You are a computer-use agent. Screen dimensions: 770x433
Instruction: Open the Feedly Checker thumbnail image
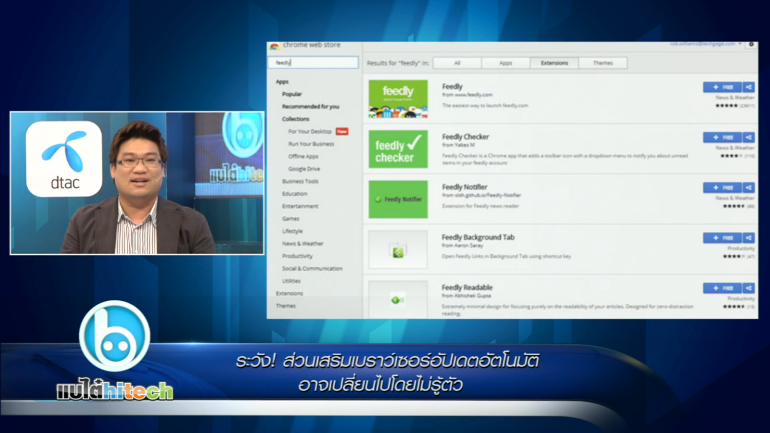click(398, 149)
